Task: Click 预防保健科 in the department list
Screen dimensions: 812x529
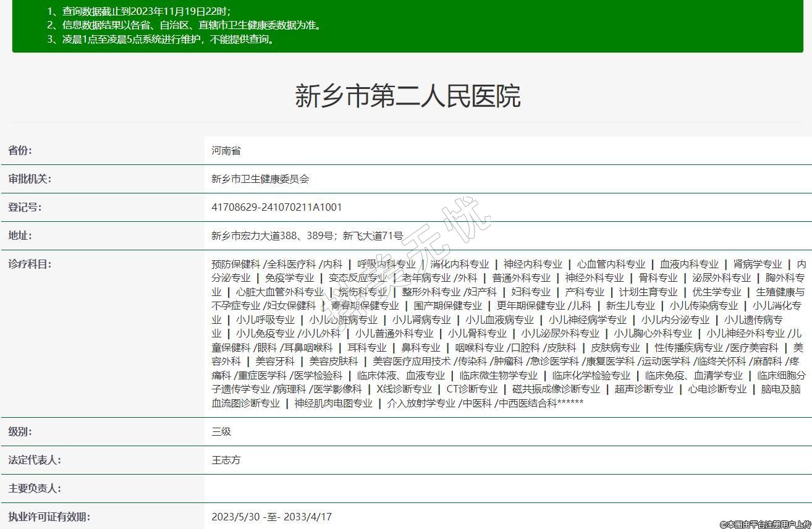Action: click(x=235, y=264)
